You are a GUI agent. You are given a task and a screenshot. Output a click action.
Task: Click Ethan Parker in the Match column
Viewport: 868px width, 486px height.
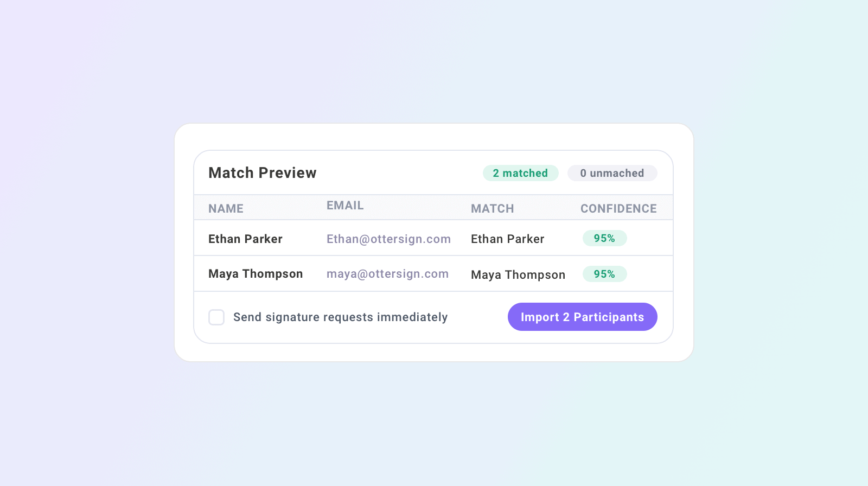coord(507,239)
